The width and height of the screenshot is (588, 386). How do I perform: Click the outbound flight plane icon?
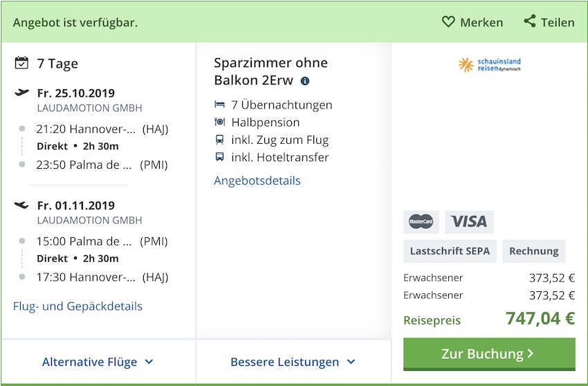pos(21,93)
